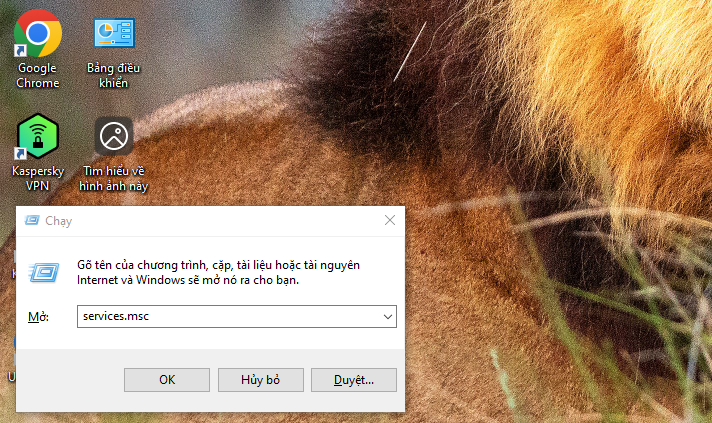Click the Tìm hiểu về hình ảnh này label

114,178
